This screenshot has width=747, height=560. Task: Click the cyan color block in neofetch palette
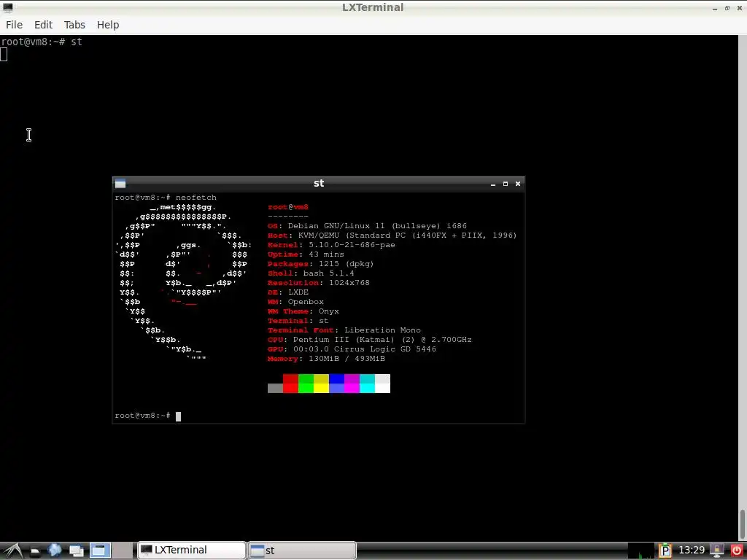point(367,384)
